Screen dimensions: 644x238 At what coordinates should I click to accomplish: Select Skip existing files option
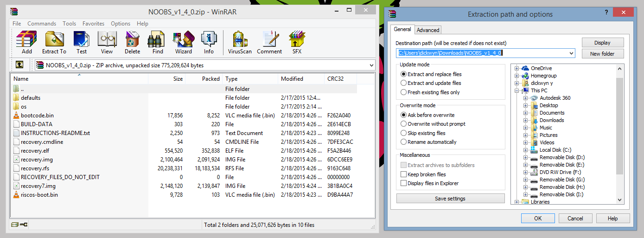403,133
